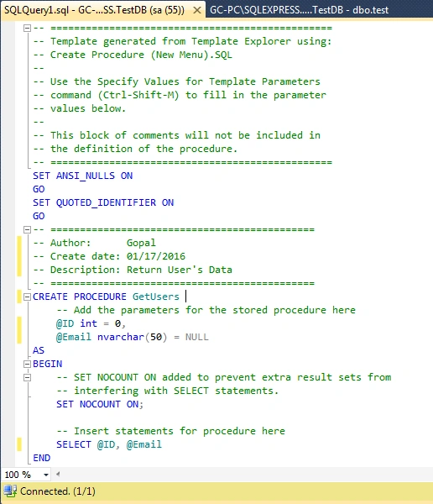Viewport: 433px width, 504px height.
Task: Click the 'Create date: 01/17/2016' comment
Action: click(109, 256)
